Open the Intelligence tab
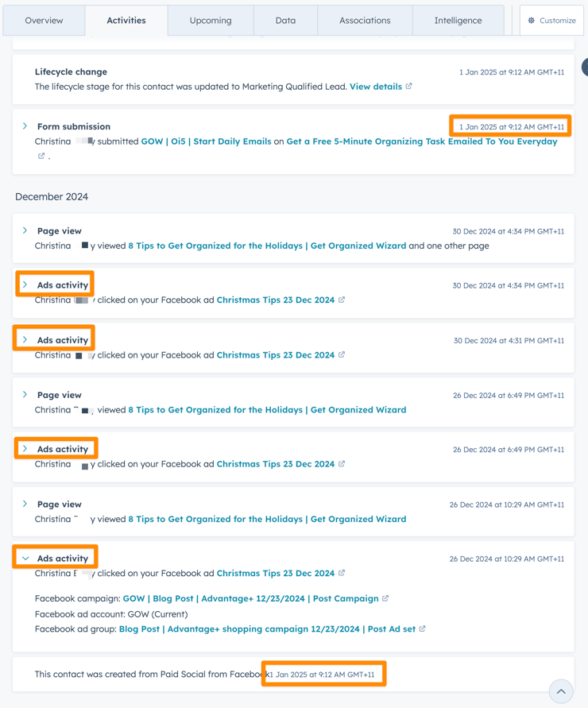The image size is (588, 708). pyautogui.click(x=458, y=21)
